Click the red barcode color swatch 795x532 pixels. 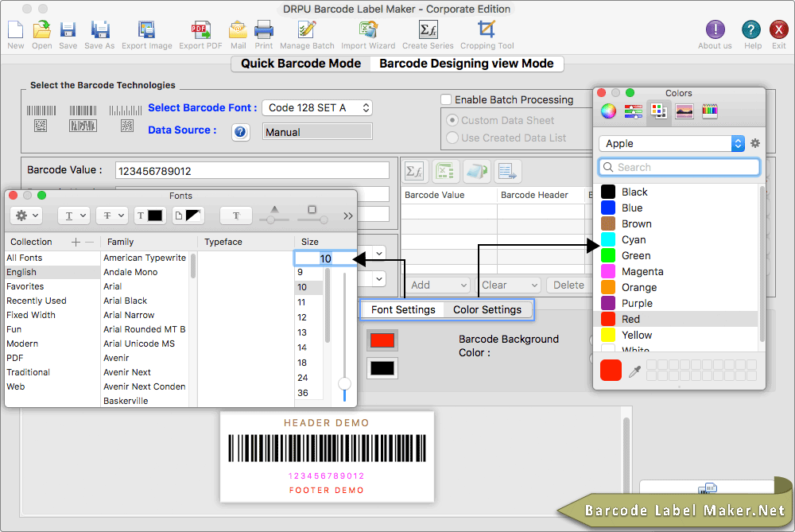click(x=382, y=340)
